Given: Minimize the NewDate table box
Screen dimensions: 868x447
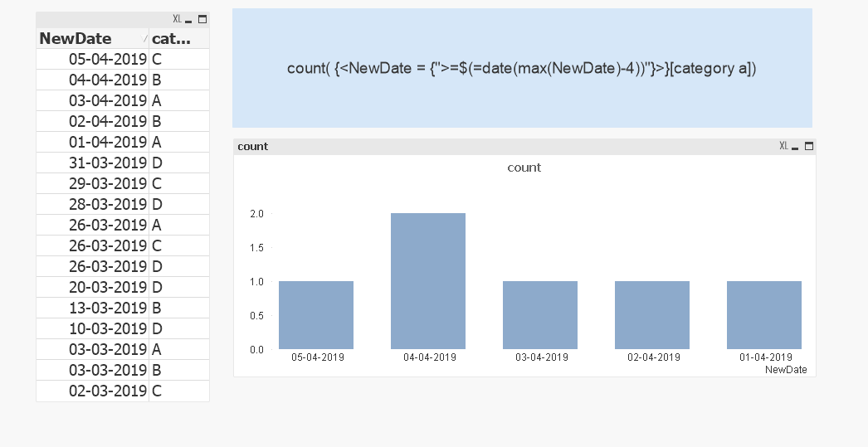Looking at the screenshot, I should tap(188, 19).
